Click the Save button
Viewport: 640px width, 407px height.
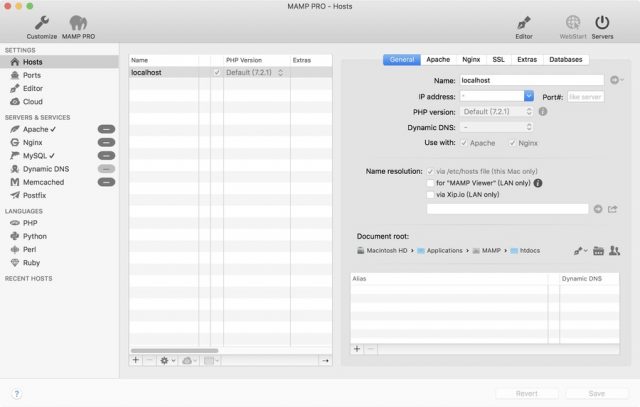(597, 394)
